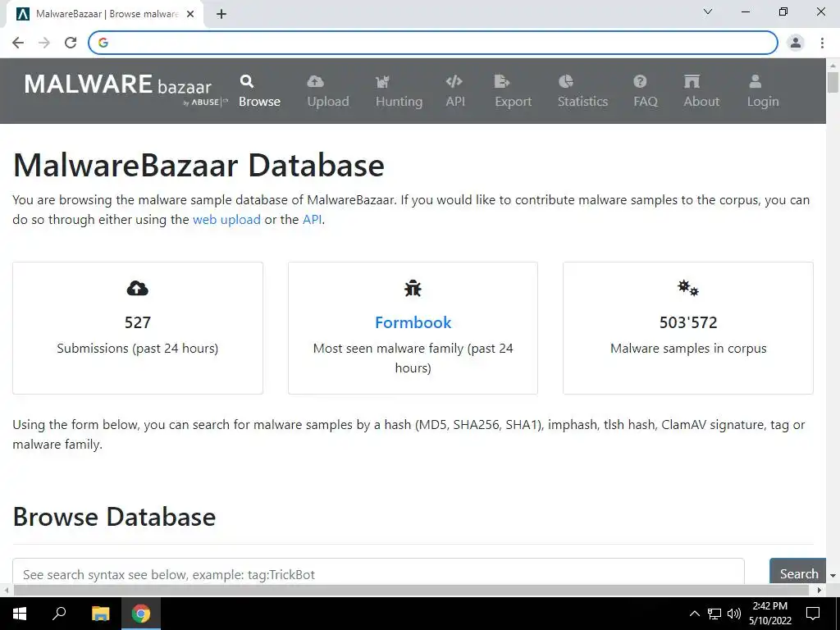Viewport: 840px width, 630px height.
Task: Click the 'Browse Database' heading
Action: click(x=114, y=517)
